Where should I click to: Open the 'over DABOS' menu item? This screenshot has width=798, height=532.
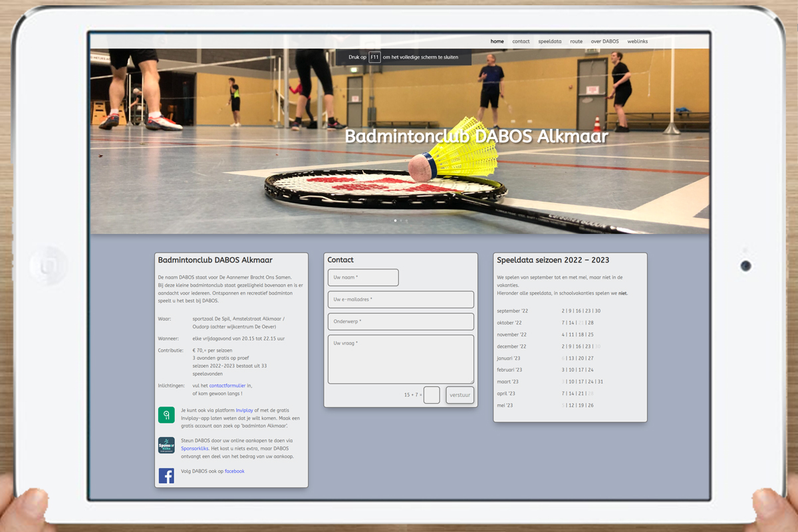point(604,41)
